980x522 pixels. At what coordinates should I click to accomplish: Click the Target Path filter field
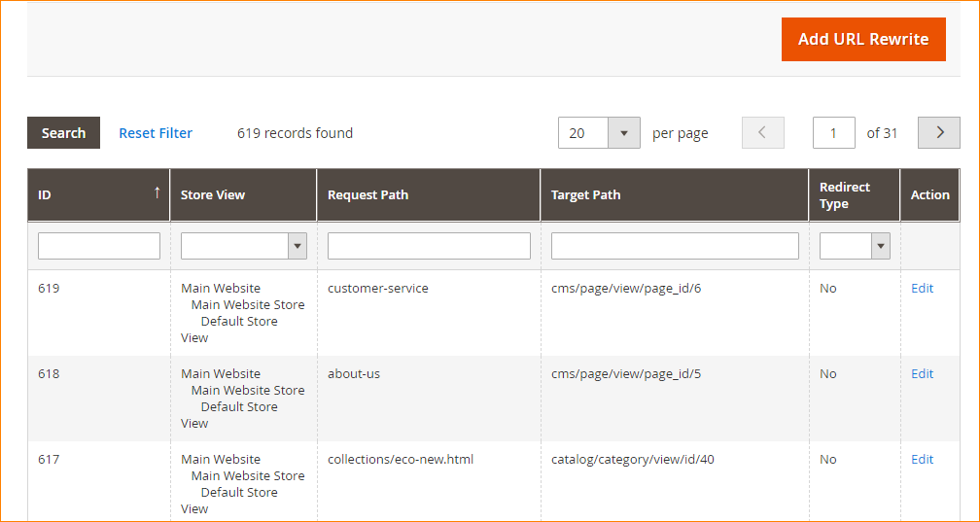[675, 246]
